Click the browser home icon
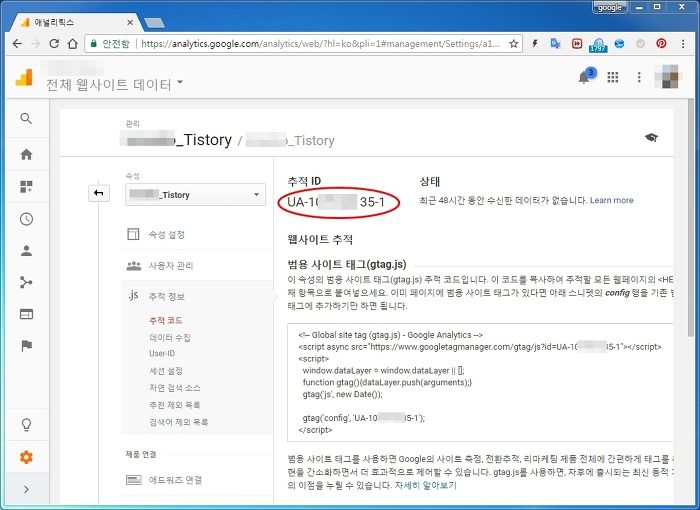The image size is (700, 510). coord(72,44)
